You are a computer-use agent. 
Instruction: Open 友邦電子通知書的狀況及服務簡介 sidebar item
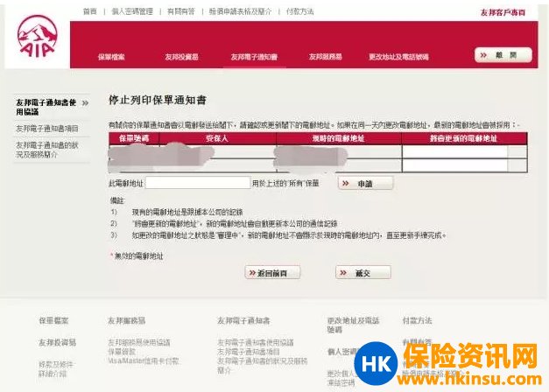coord(51,149)
